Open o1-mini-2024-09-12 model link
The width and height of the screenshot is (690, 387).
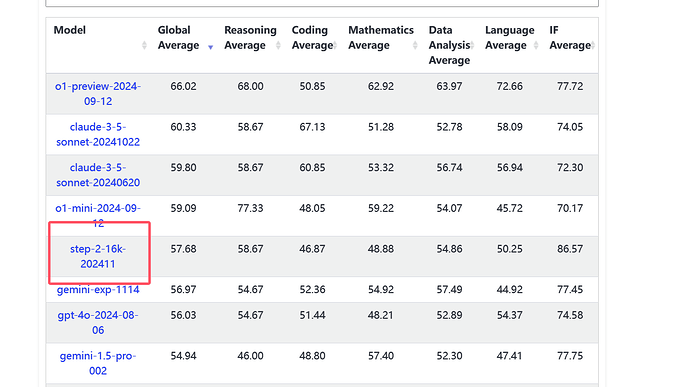98,215
